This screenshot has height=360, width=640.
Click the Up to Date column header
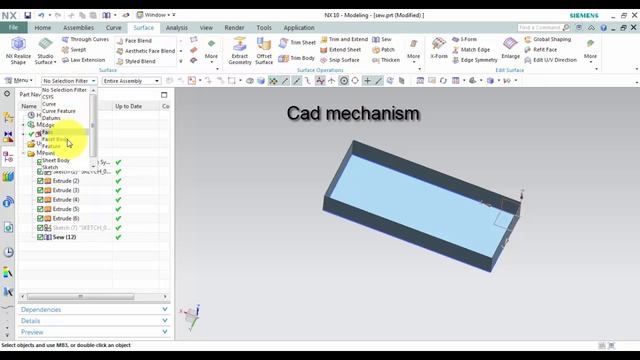click(129, 106)
